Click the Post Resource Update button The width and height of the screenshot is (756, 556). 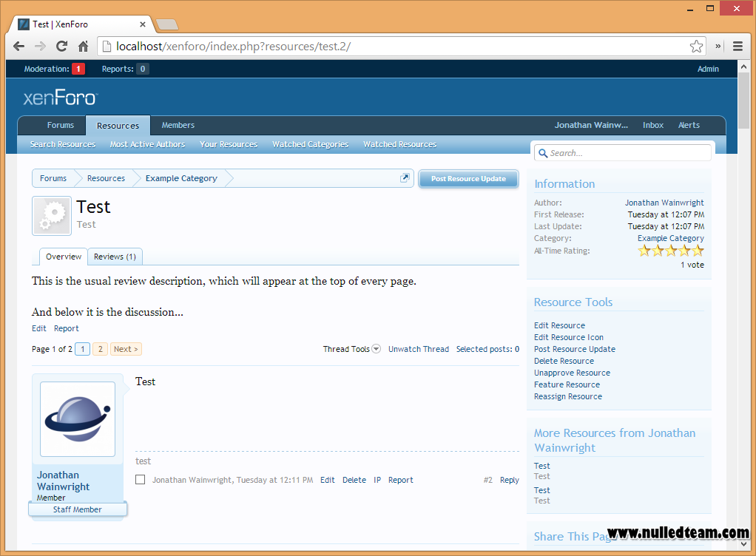pyautogui.click(x=469, y=179)
